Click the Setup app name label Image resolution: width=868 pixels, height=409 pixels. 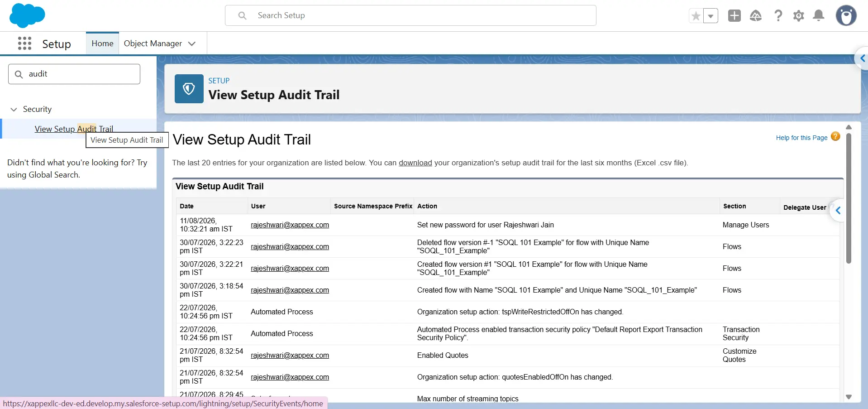pos(57,44)
